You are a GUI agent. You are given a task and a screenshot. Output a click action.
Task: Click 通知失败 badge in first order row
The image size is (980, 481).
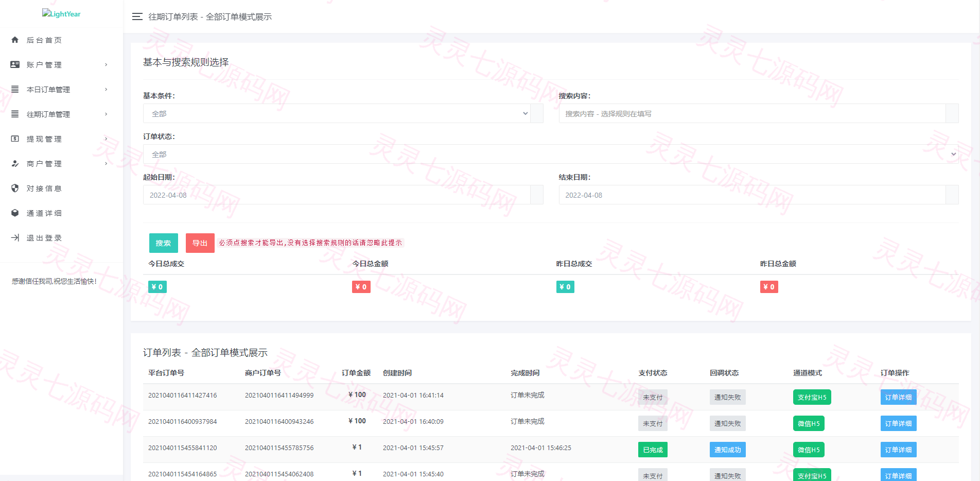click(728, 397)
